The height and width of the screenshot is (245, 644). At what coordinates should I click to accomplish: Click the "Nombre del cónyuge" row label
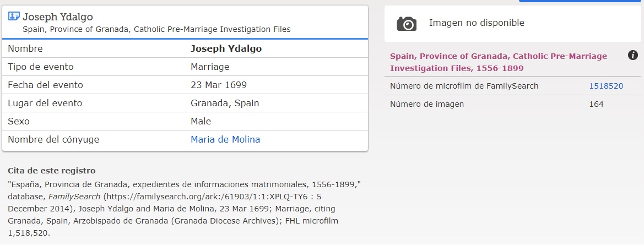(53, 139)
